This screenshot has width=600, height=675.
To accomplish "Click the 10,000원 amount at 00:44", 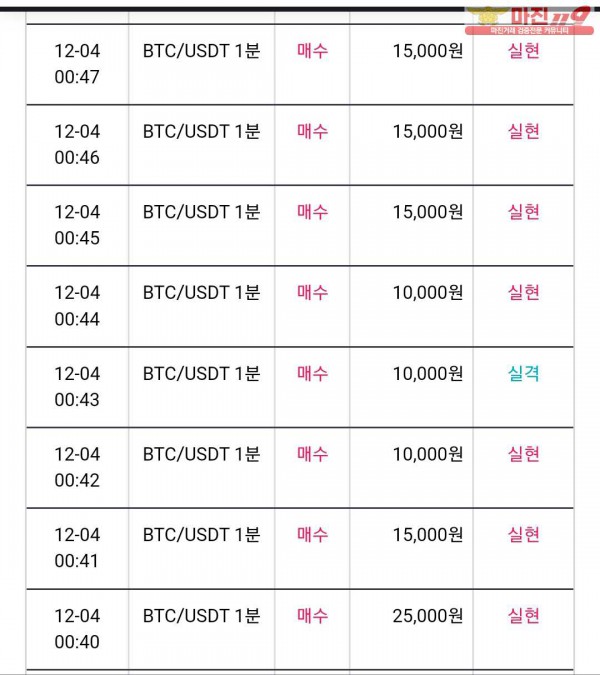I will tap(428, 293).
